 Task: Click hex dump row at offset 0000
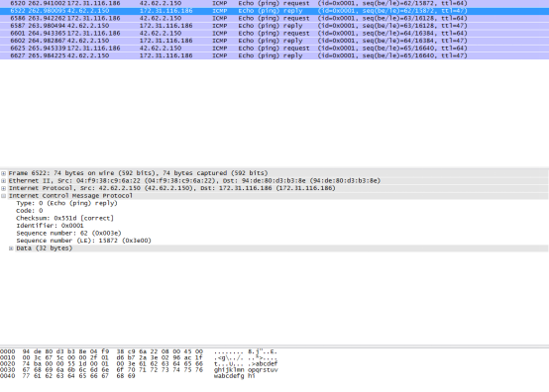139,351
